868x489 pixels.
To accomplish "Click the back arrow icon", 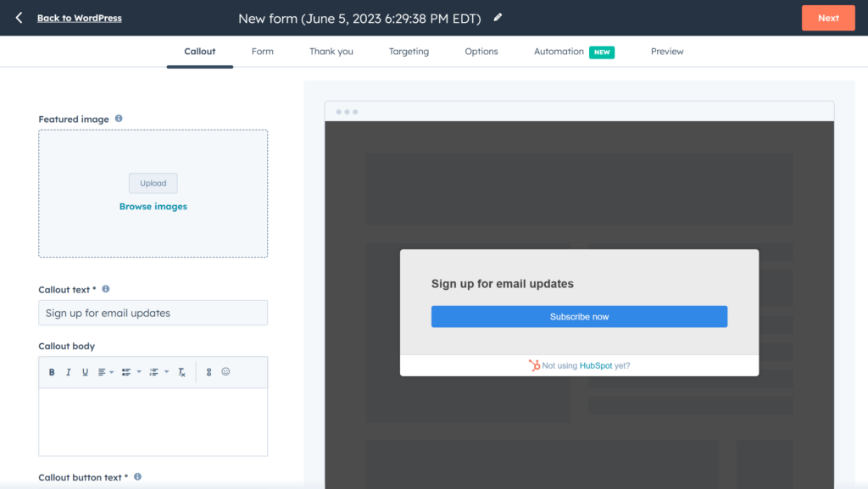I will coord(19,18).
